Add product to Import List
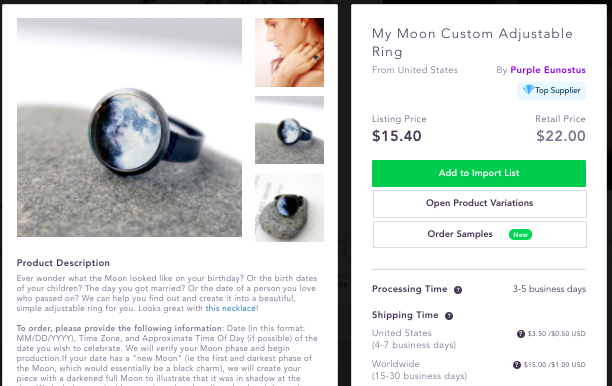 (479, 173)
